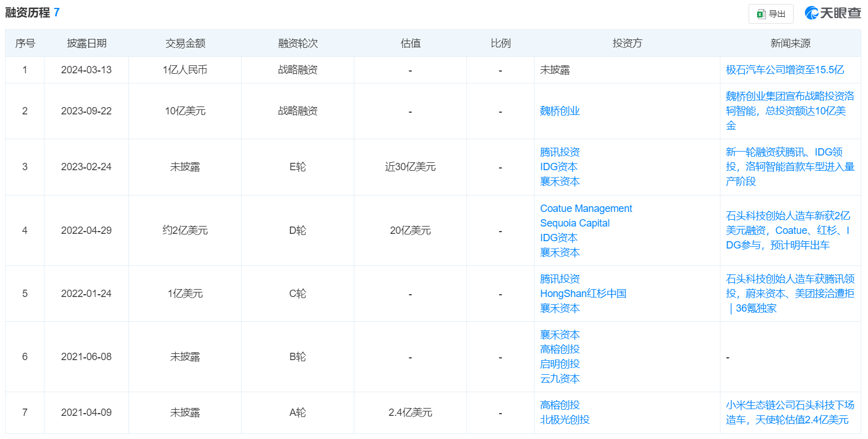868x439 pixels.
Task: Click the 交易金额 column header
Action: point(185,43)
